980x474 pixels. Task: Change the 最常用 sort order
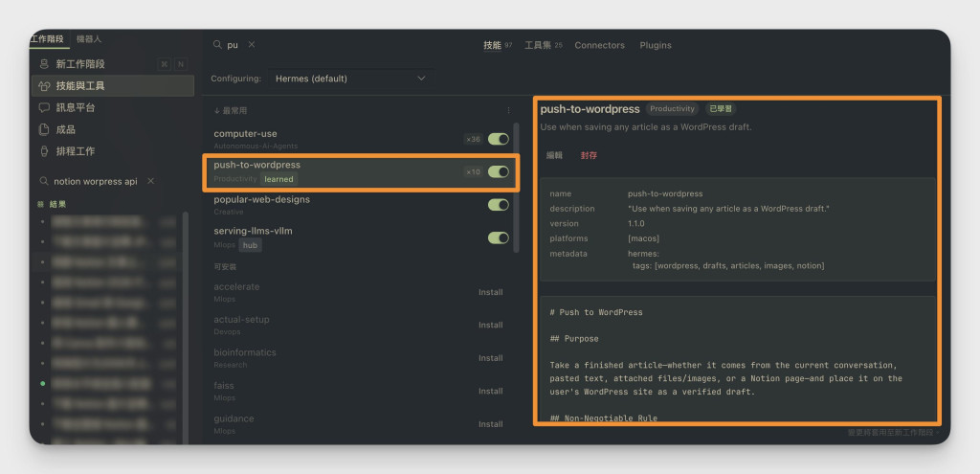click(230, 110)
